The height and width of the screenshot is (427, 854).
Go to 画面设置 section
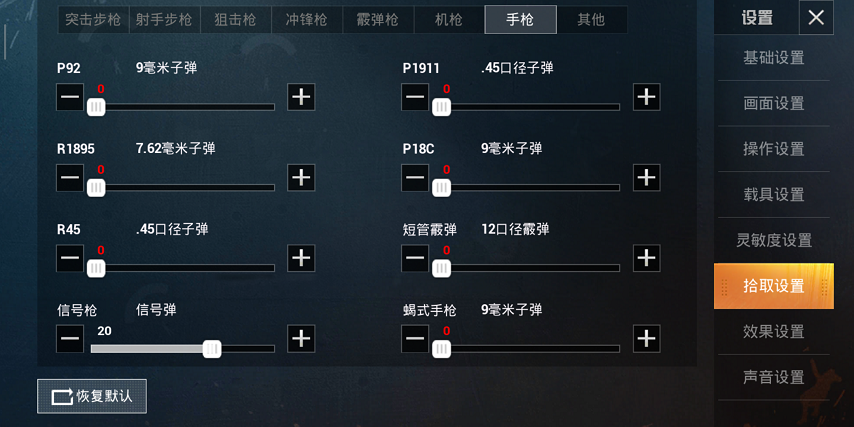tap(773, 103)
